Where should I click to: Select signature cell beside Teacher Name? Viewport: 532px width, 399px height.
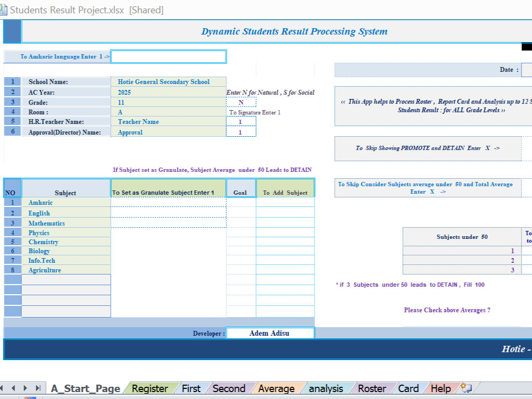click(x=241, y=121)
